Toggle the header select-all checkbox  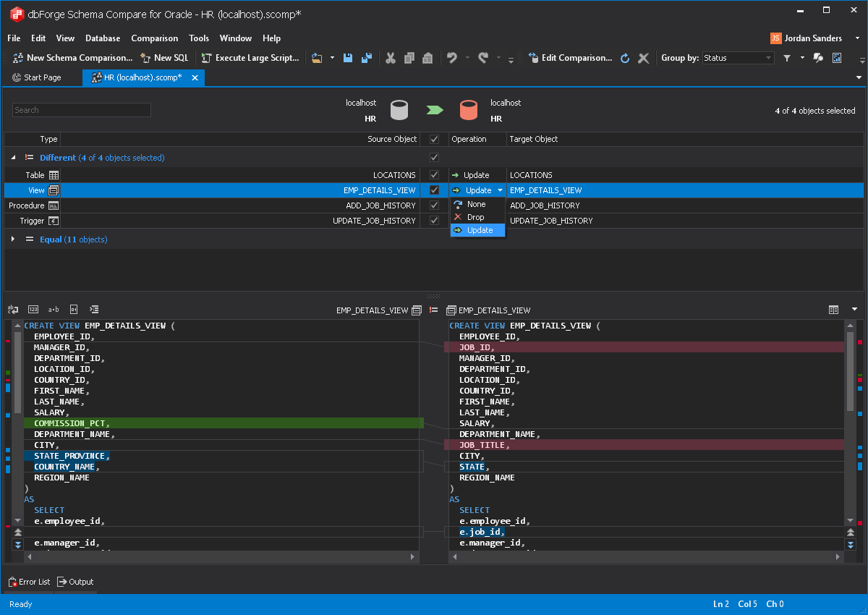434,139
